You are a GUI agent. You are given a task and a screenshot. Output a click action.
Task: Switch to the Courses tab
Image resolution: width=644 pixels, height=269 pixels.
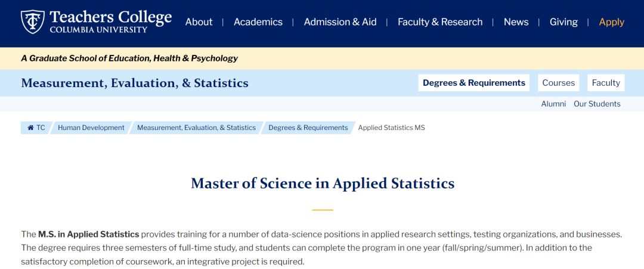point(559,83)
